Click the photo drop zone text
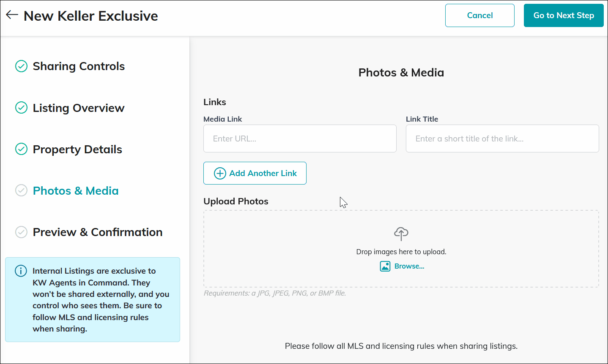608x364 pixels. coord(401,252)
